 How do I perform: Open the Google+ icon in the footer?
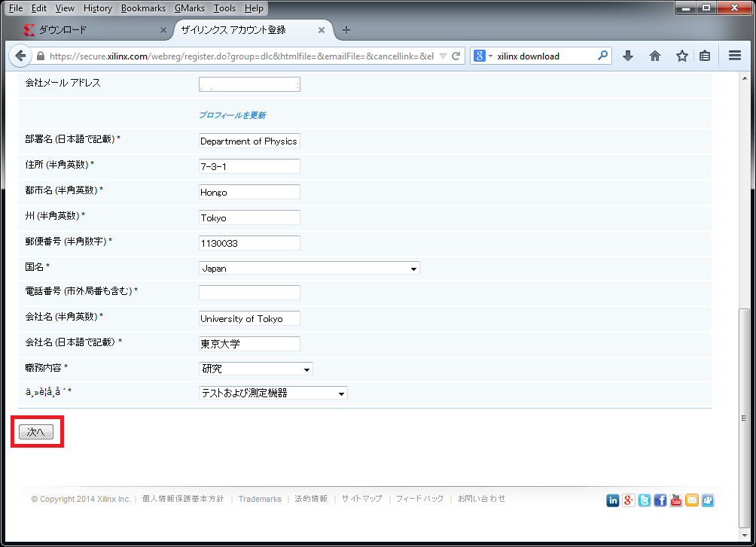[x=628, y=500]
